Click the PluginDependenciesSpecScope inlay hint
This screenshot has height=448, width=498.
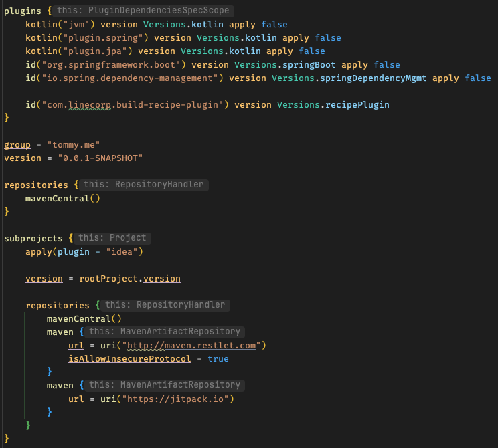pyautogui.click(x=143, y=11)
